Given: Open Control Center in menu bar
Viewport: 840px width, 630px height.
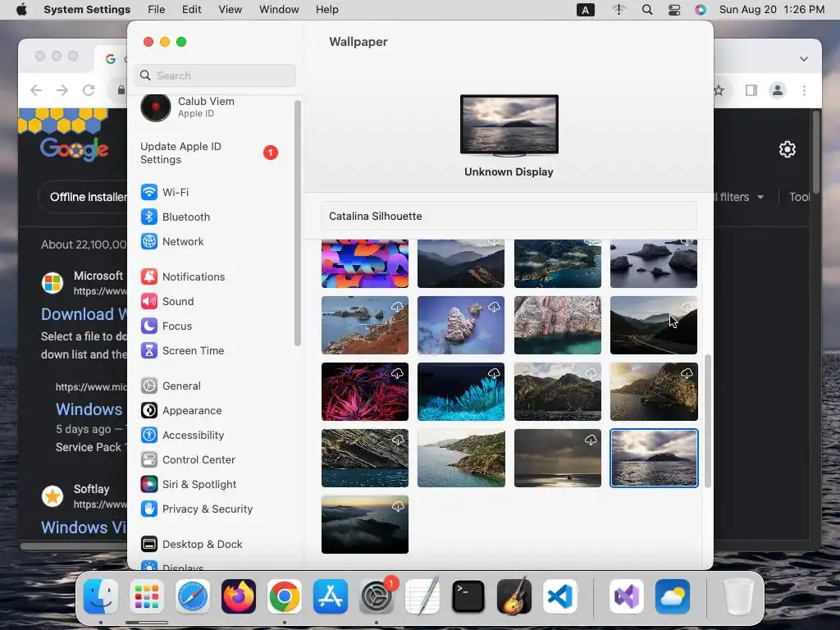Looking at the screenshot, I should (674, 10).
